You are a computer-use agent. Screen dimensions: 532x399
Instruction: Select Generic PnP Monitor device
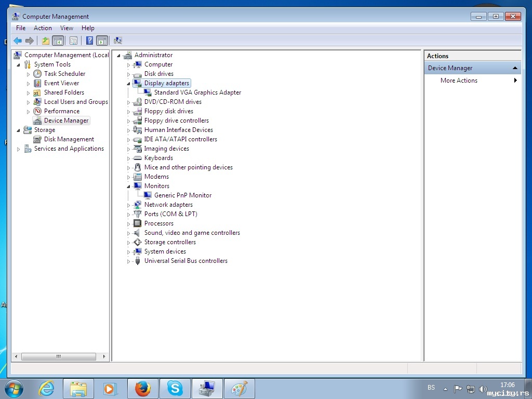click(182, 195)
